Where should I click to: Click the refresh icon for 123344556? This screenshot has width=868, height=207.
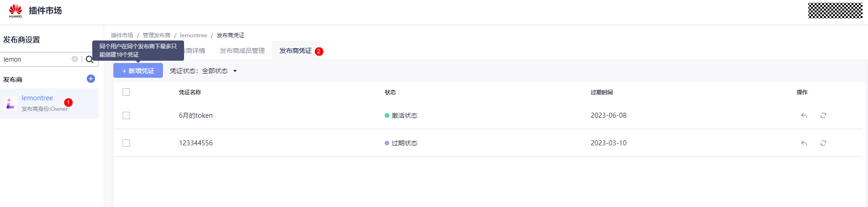point(823,143)
